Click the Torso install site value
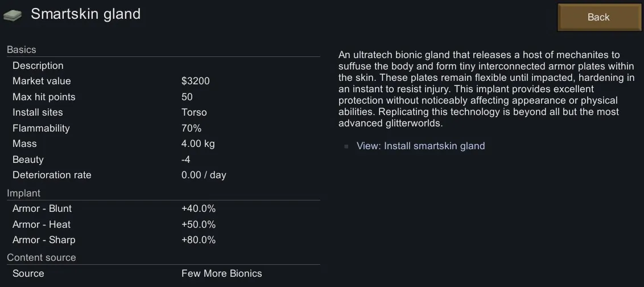 pyautogui.click(x=194, y=112)
